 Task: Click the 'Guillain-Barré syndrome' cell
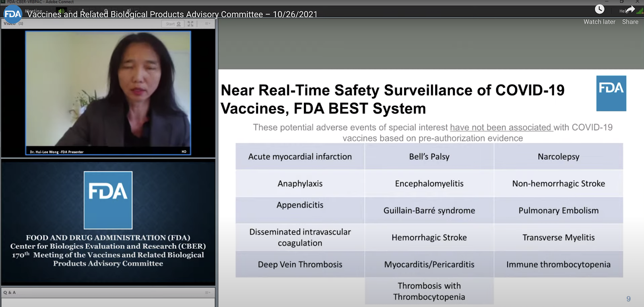(429, 210)
